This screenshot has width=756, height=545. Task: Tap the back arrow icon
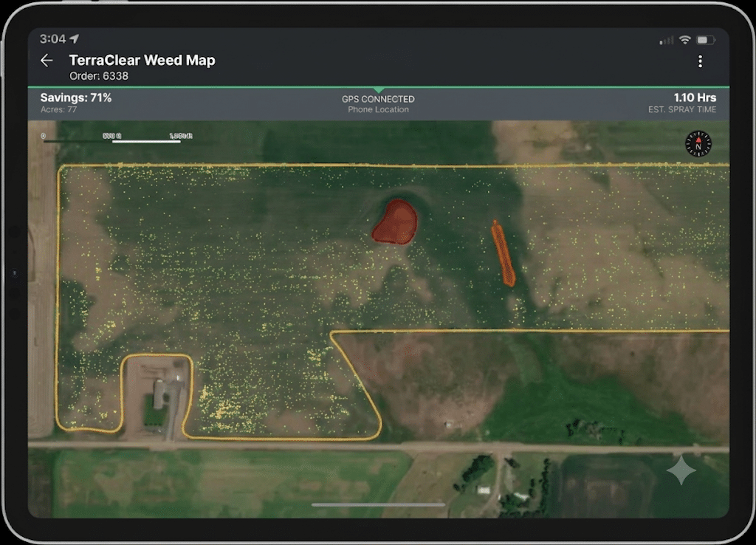tap(47, 61)
